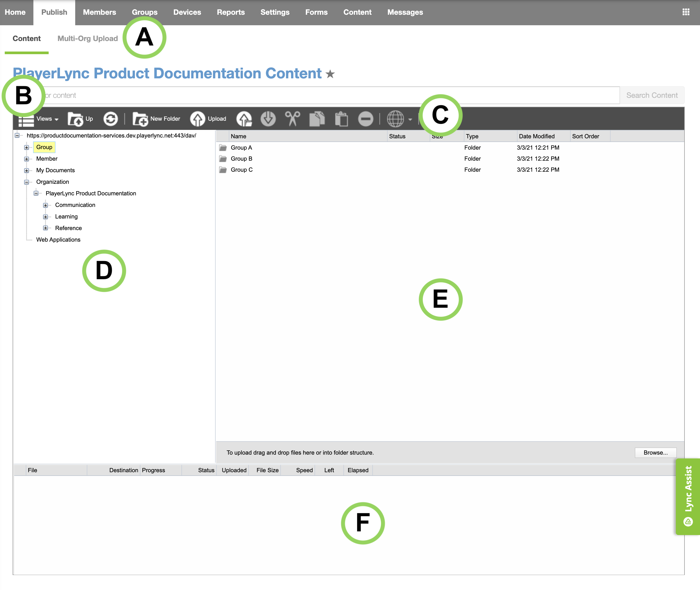Open the Reports menu item
This screenshot has width=700, height=590.
[231, 12]
